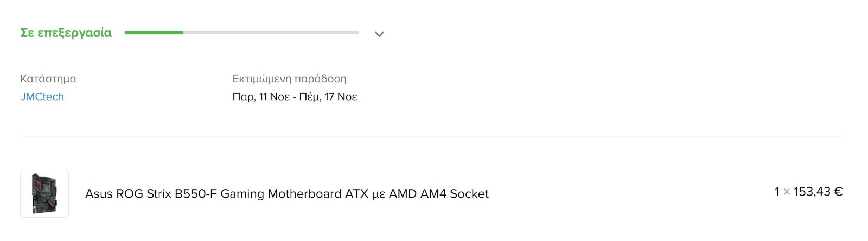
Task: Click the × symbol between quantity and price
Action: [x=787, y=192]
